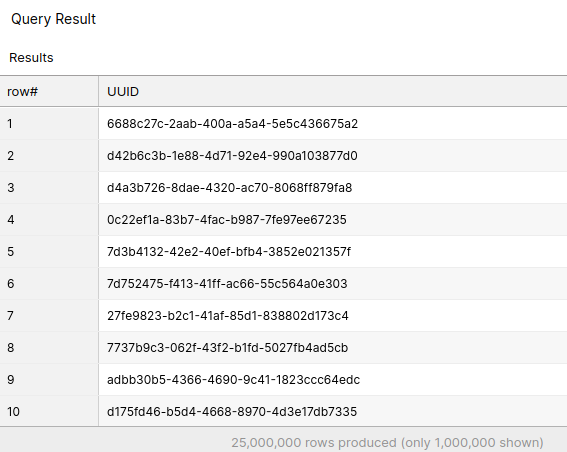Select UUID starting with 6688c27c
Image resolution: width=567 pixels, height=452 pixels.
pyautogui.click(x=233, y=124)
